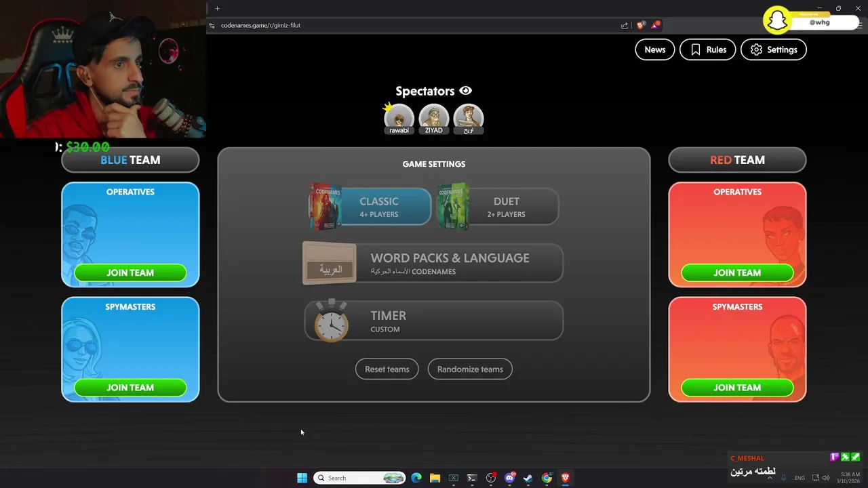Select Duet 2+ players mode
The image size is (868, 488).
pyautogui.click(x=498, y=207)
